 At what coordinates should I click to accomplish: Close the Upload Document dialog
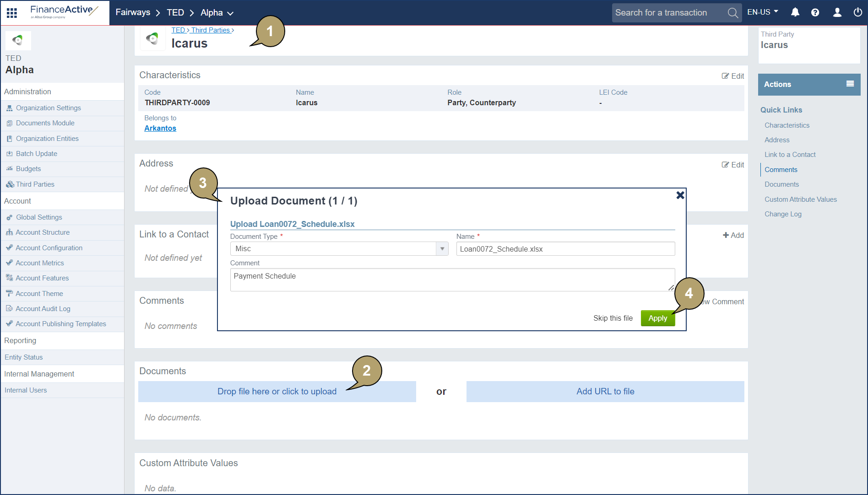pos(680,195)
